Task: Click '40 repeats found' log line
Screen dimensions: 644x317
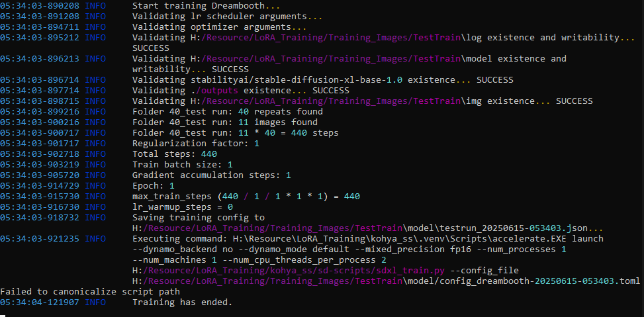Action: [x=228, y=112]
